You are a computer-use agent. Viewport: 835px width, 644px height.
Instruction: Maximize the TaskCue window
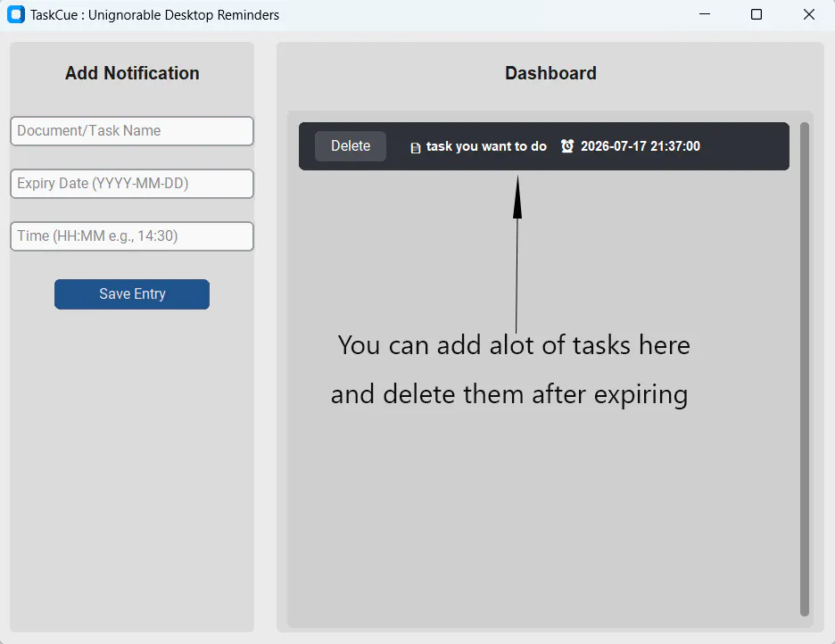tap(756, 14)
